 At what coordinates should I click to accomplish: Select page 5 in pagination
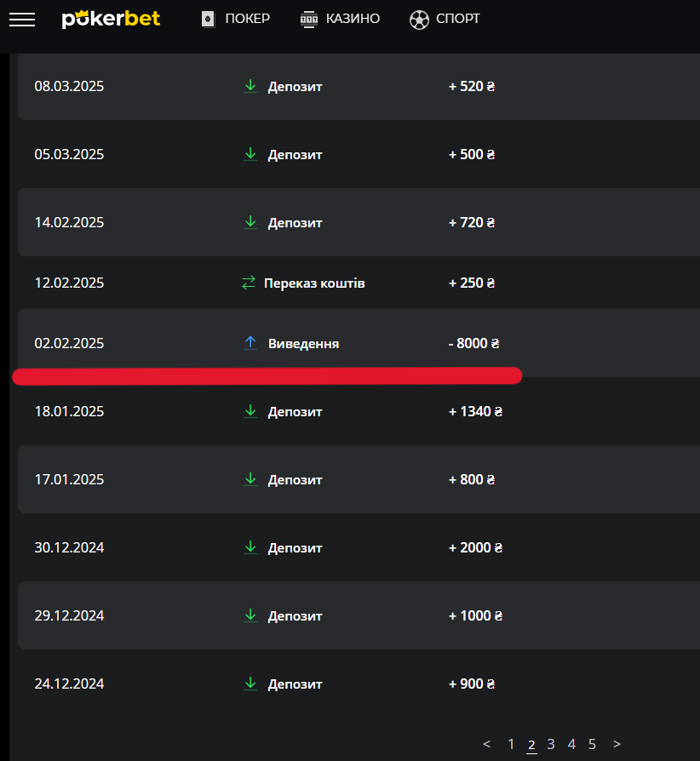(x=592, y=744)
